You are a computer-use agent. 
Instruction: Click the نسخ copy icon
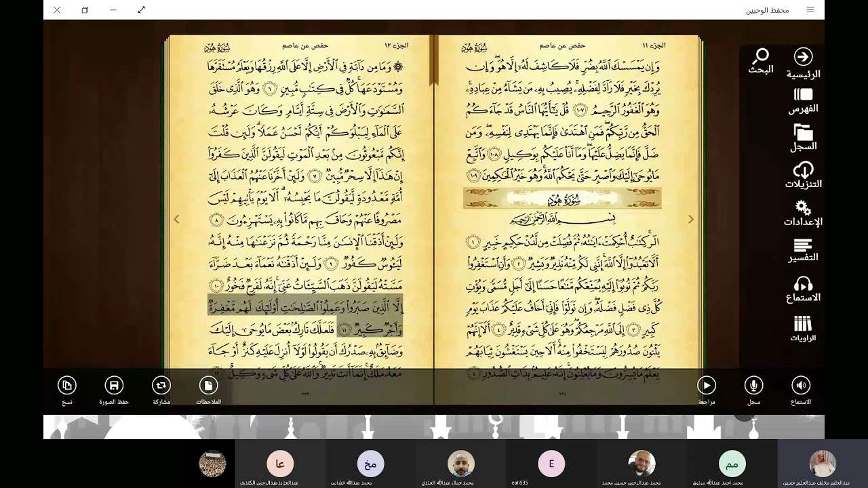pyautogui.click(x=66, y=386)
